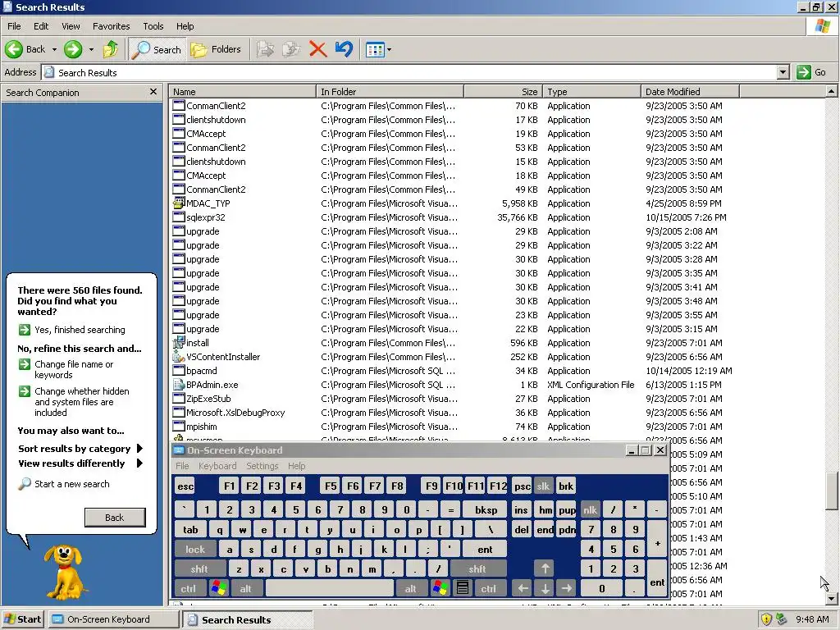Click the blue Undo arrow icon
Screen dimensions: 840x630
[344, 49]
